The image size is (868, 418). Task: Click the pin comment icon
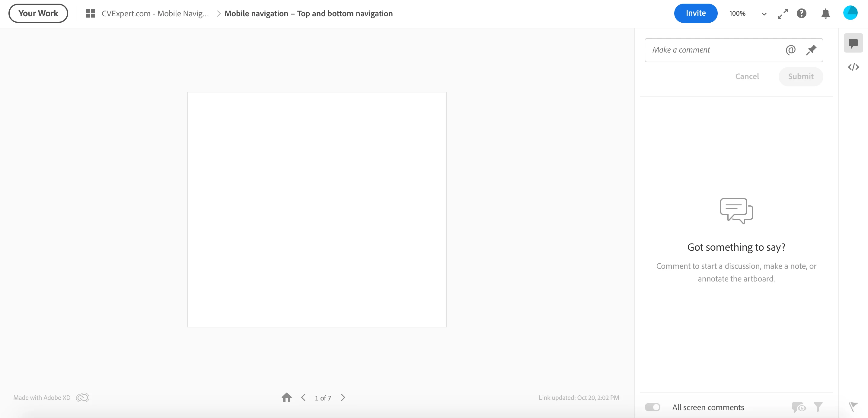pyautogui.click(x=811, y=50)
